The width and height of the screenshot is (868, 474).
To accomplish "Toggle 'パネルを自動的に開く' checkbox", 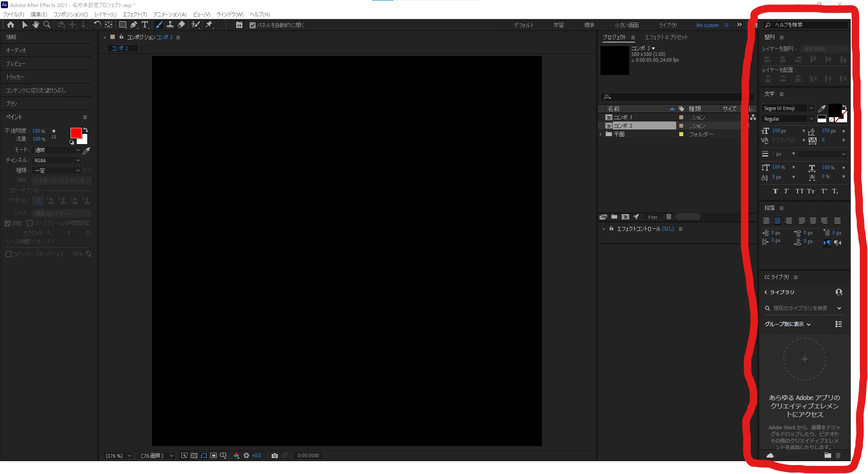I will click(x=253, y=25).
